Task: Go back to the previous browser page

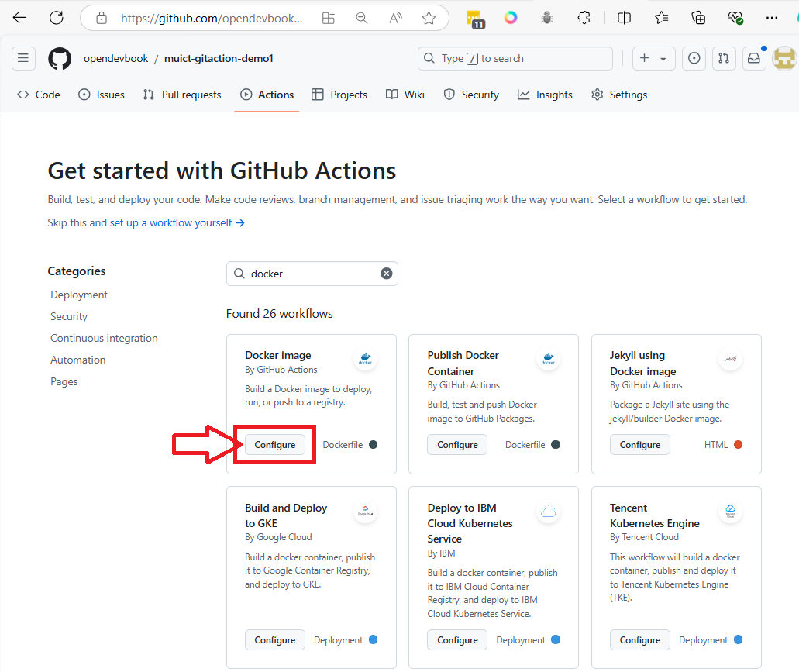Action: 19,18
